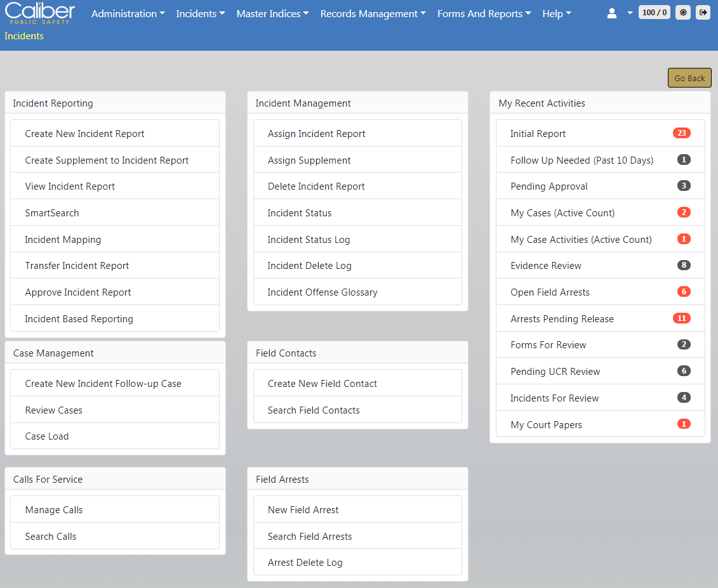The height and width of the screenshot is (588, 718).
Task: Click the 8 badge beside Evidence Review
Action: point(683,265)
